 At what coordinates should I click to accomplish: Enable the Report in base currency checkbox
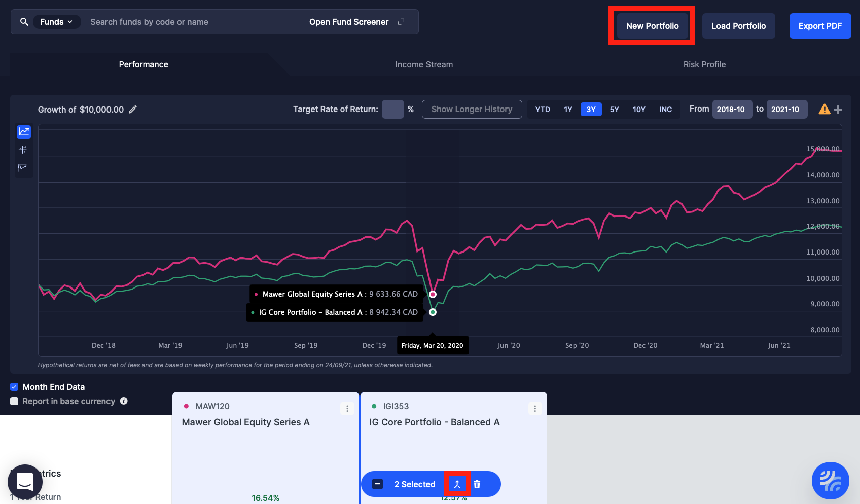(x=14, y=401)
